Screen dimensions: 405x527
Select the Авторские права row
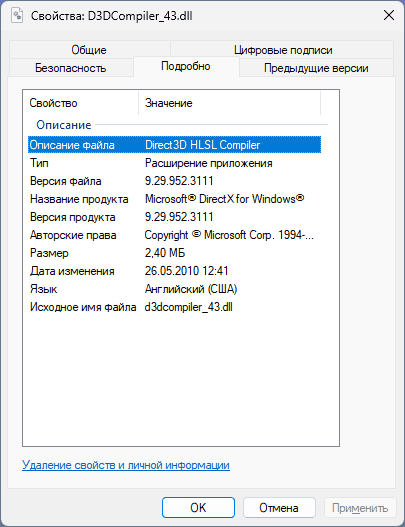[x=174, y=235]
